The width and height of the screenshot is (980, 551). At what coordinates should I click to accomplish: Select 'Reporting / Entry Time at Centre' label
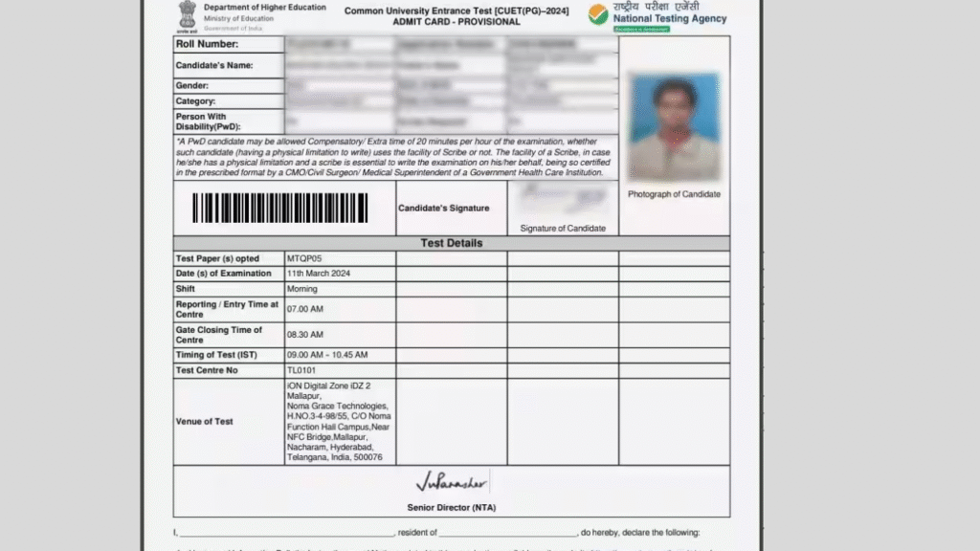tap(227, 309)
